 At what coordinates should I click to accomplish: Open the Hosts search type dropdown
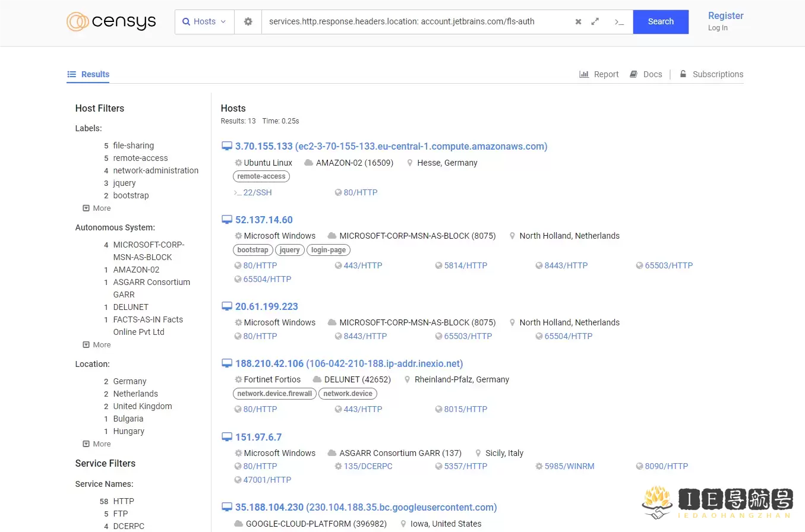(x=204, y=21)
